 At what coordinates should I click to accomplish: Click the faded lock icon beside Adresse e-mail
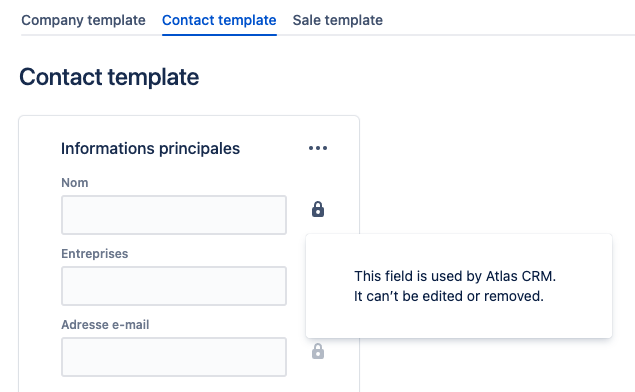tap(318, 352)
